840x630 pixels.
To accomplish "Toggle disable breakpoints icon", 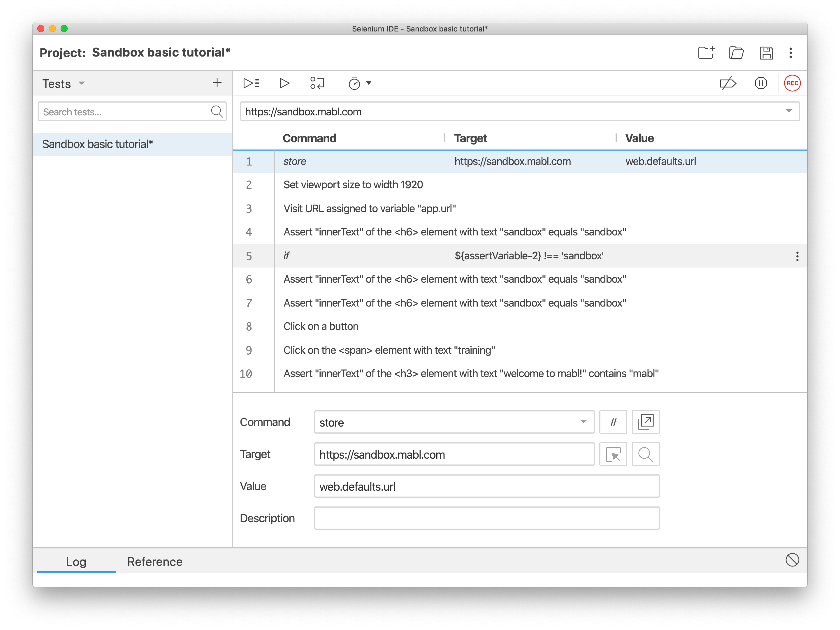I will click(727, 83).
